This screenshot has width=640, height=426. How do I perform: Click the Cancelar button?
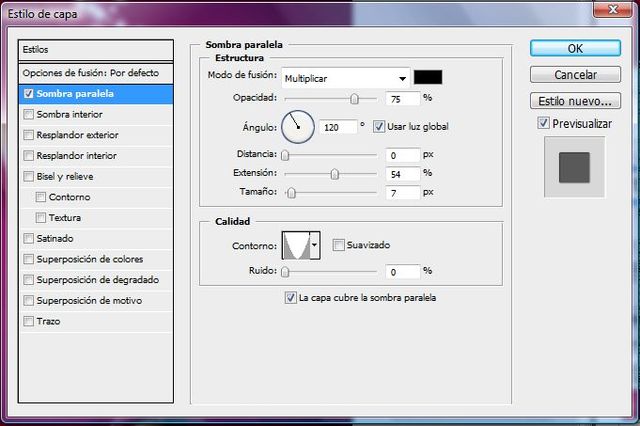(x=575, y=75)
